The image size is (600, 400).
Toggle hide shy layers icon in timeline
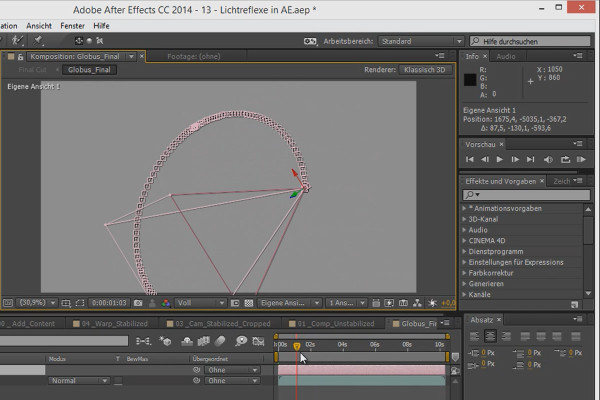(187, 341)
